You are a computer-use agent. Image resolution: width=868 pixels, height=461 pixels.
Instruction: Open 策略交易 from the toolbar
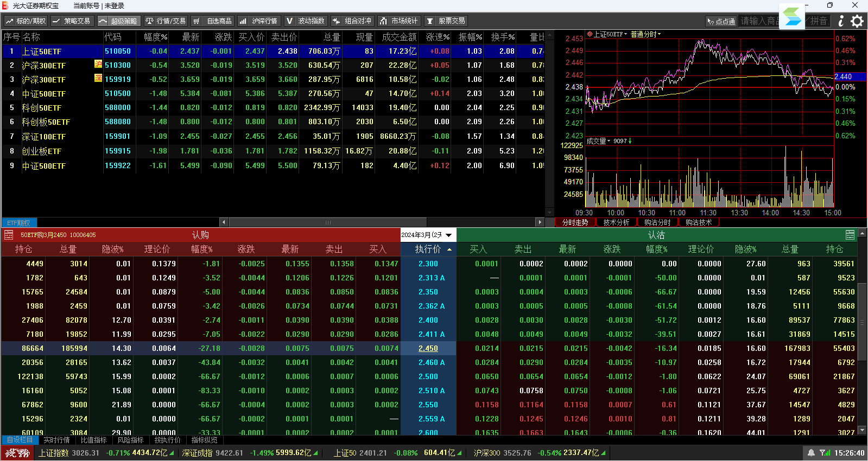click(72, 21)
